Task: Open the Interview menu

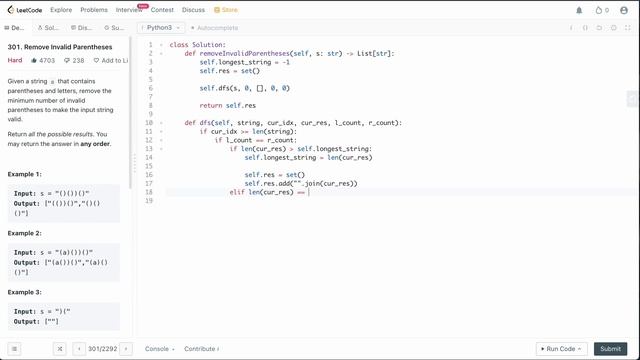Action: (x=129, y=10)
